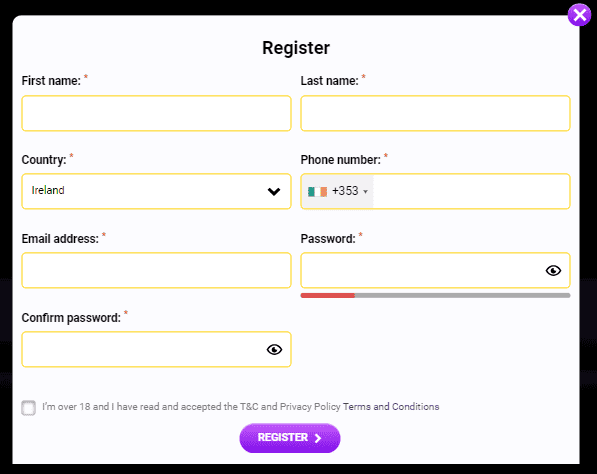Click the Register heading title

296,48
